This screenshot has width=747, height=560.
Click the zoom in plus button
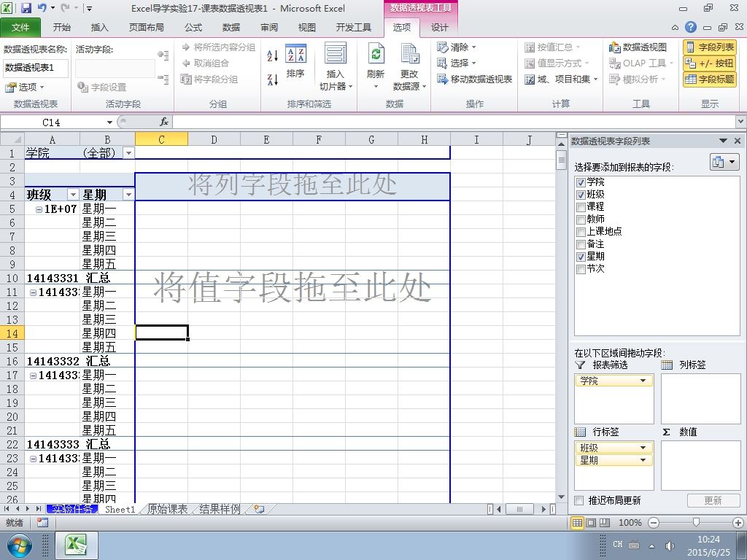(x=738, y=523)
